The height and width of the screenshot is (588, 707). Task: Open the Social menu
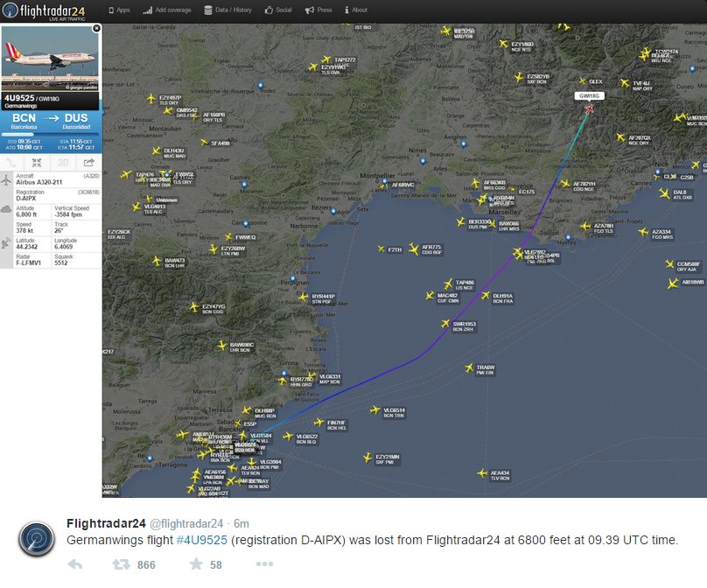[279, 10]
